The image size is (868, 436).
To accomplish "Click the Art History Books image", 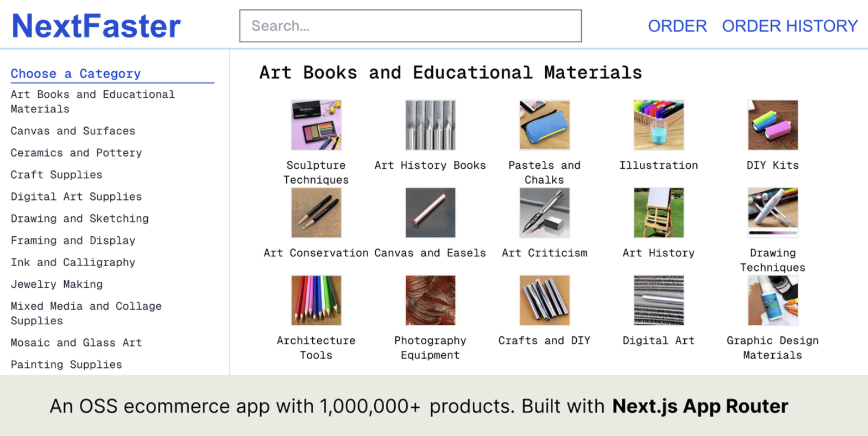I will pos(430,125).
